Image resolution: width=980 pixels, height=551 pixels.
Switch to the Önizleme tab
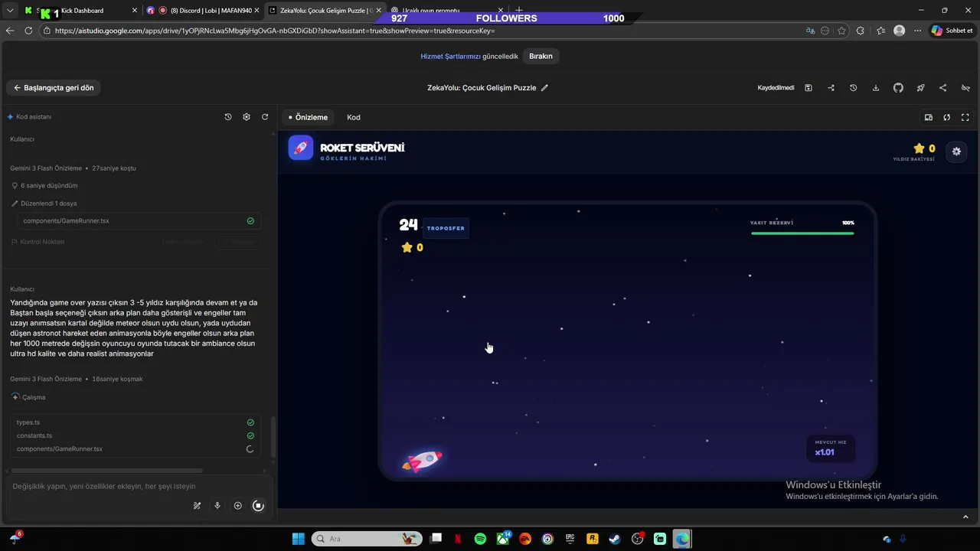click(309, 117)
